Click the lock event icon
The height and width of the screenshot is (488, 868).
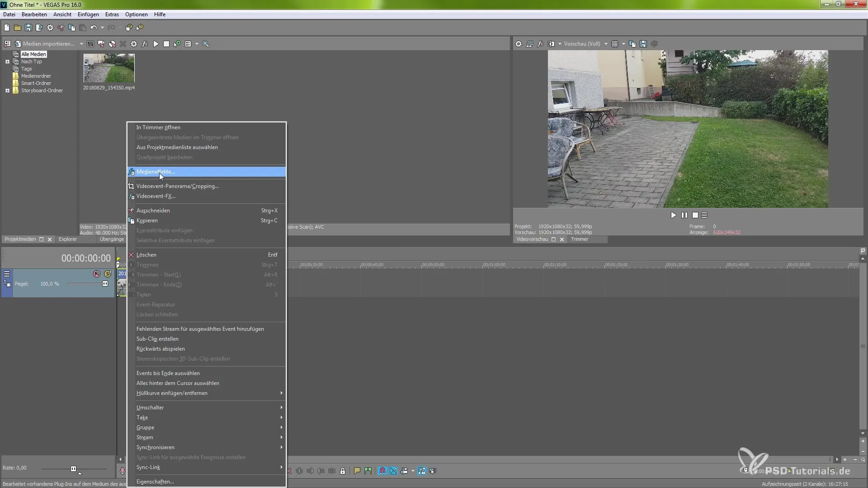[343, 471]
